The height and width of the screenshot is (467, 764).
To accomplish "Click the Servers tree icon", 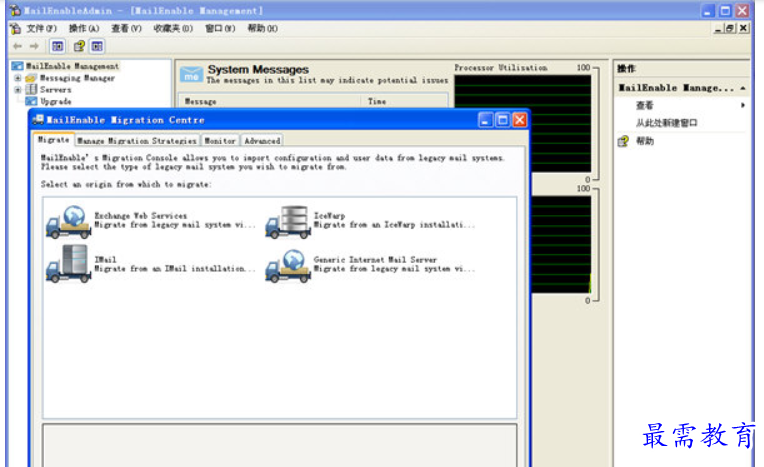I will (x=31, y=89).
